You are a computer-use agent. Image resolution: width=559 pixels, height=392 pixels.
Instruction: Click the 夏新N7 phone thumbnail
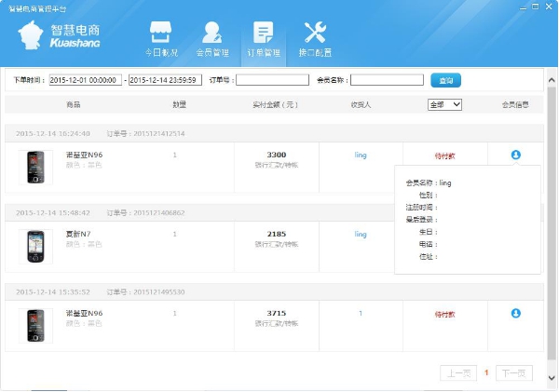[34, 246]
